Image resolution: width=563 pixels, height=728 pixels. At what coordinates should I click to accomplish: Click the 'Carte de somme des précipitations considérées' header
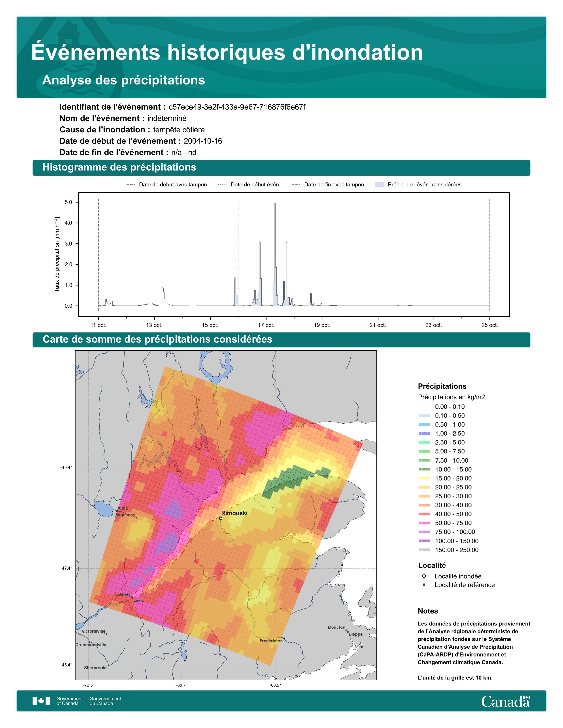click(x=281, y=340)
